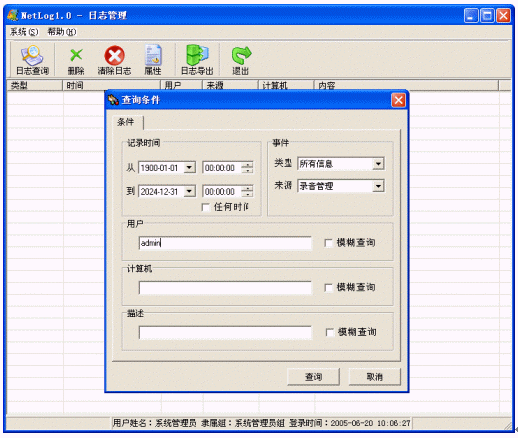Enable 模糊查询 for the 描述 field
Image resolution: width=518 pixels, height=438 pixels.
tap(329, 332)
